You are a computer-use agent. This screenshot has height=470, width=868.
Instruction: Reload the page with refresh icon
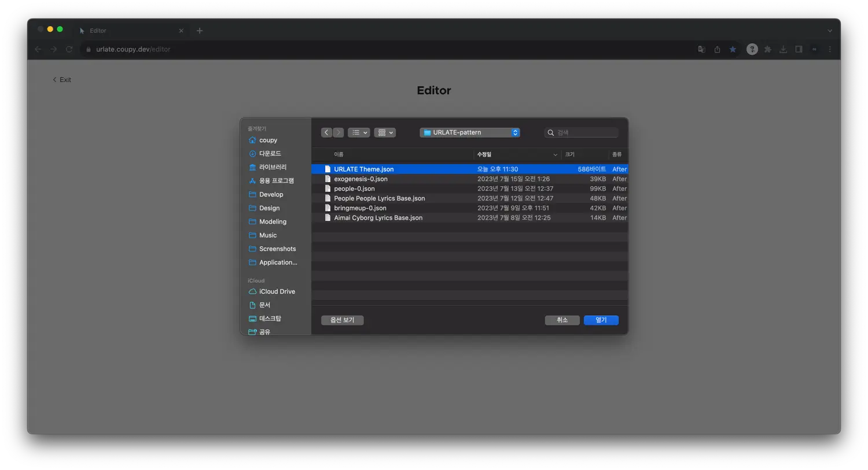(69, 50)
